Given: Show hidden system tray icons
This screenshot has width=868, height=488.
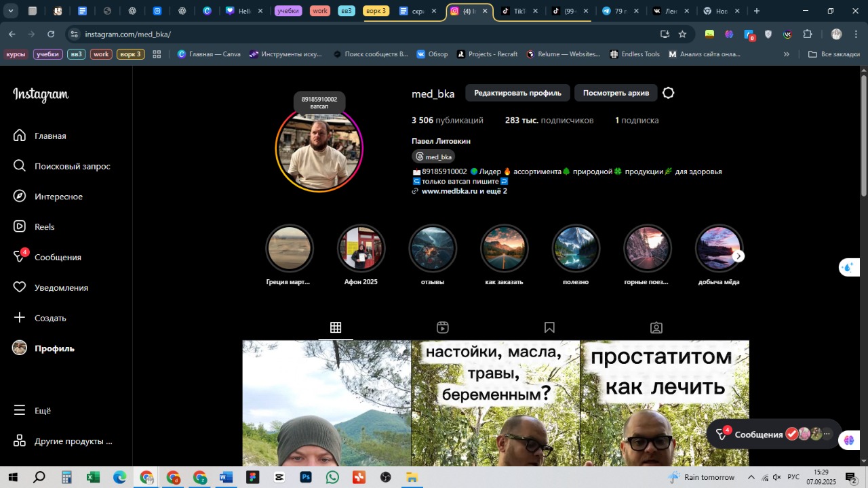Looking at the screenshot, I should (751, 477).
